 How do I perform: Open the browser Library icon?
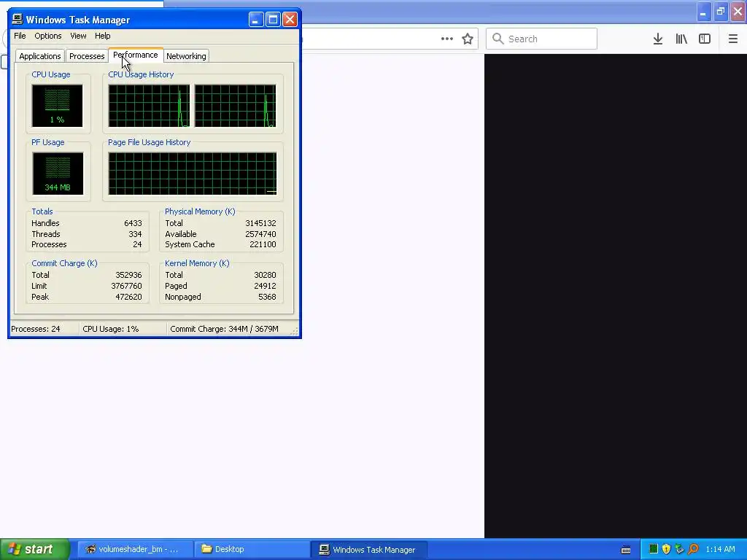click(x=681, y=39)
